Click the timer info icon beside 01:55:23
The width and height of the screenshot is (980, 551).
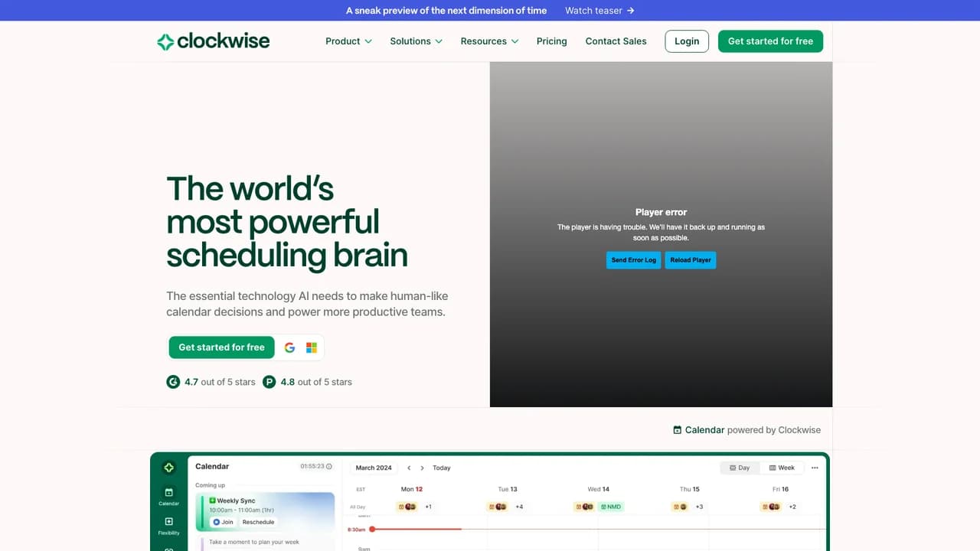(329, 466)
